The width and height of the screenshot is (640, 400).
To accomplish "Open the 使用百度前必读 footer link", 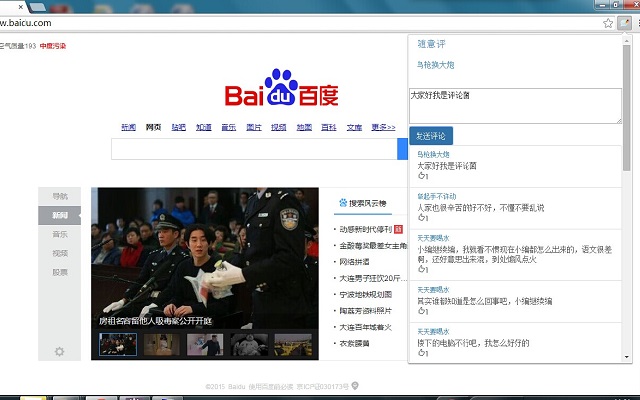I will (271, 386).
